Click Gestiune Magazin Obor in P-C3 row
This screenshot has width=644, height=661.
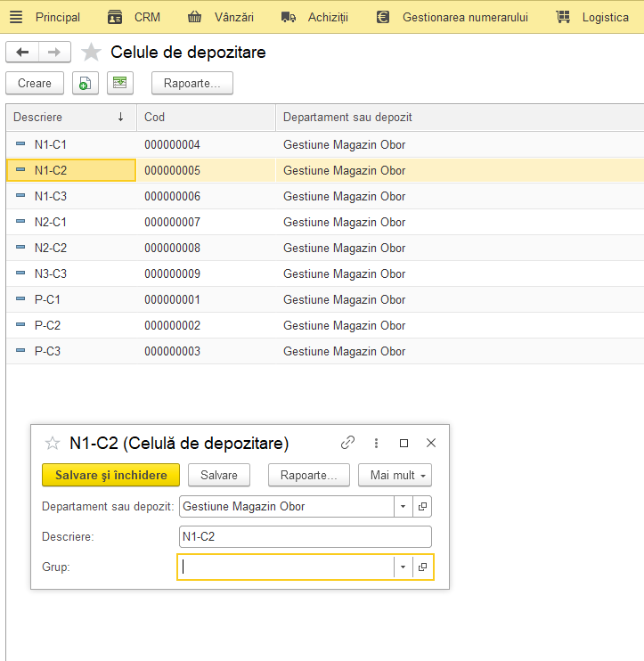click(x=345, y=351)
